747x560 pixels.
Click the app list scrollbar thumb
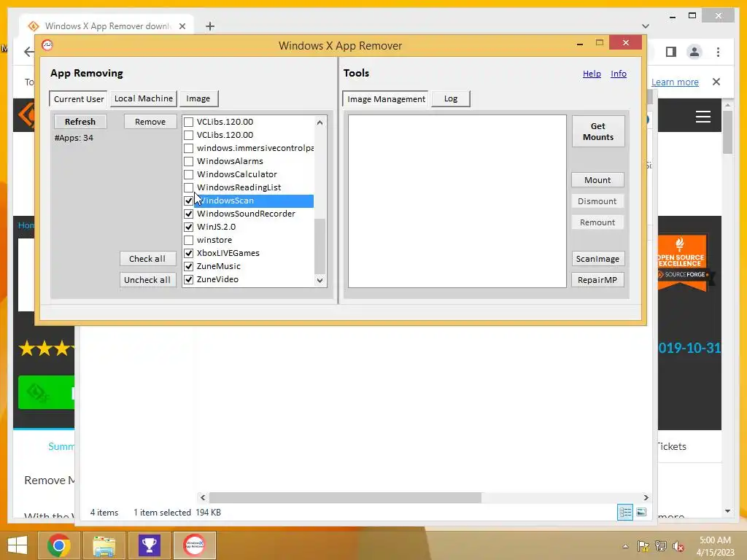320,246
